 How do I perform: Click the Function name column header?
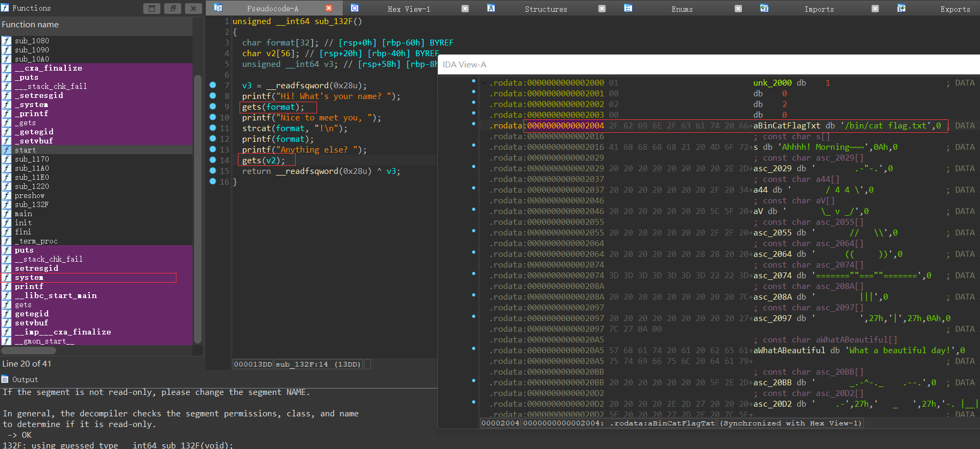coord(96,25)
